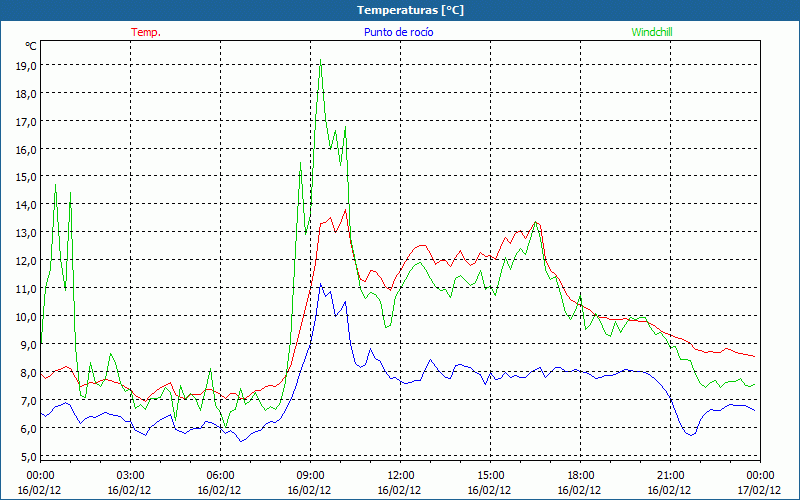This screenshot has width=800, height=500.
Task: Click the 17/02/12 date label
Action: 759,490
